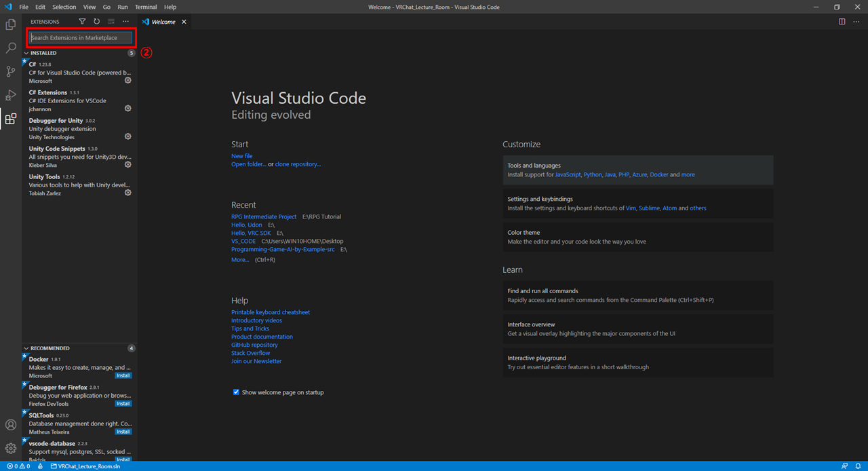
Task: Click the VS Code logo in title bar
Action: click(x=8, y=7)
